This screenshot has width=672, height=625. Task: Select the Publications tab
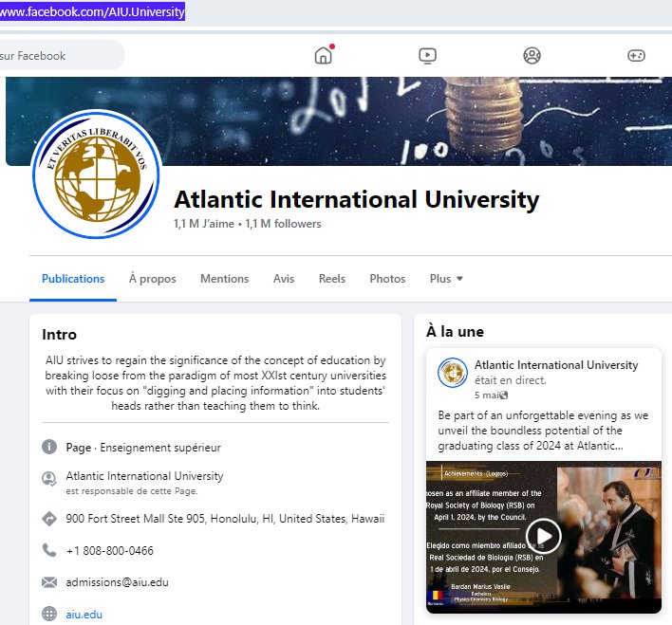point(73,279)
